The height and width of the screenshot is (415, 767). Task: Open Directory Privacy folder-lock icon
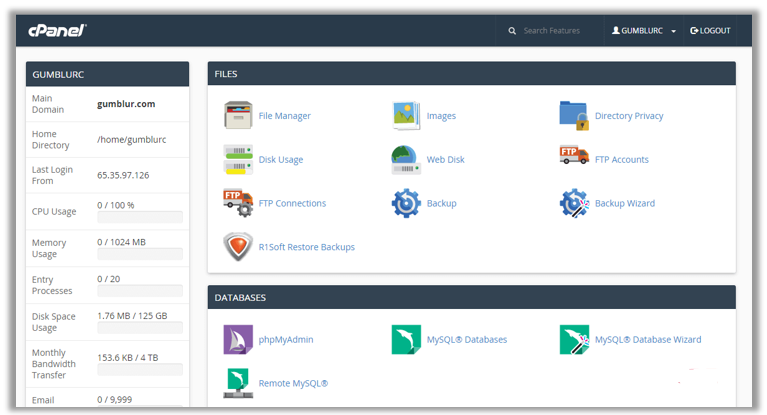[574, 115]
